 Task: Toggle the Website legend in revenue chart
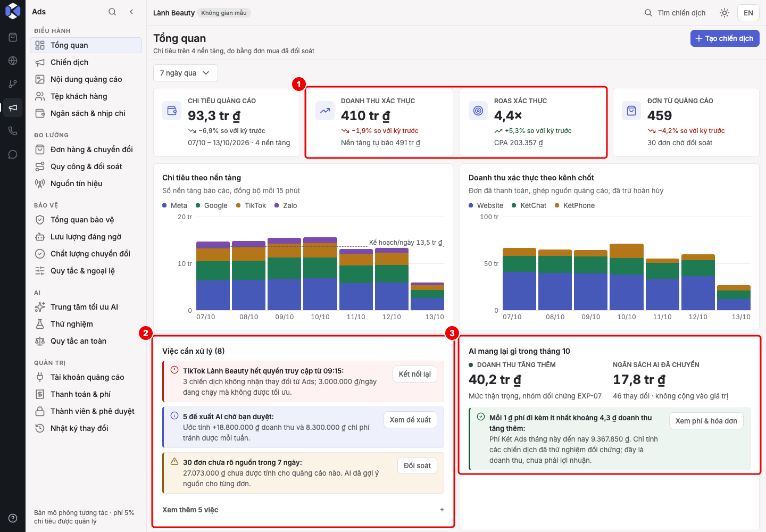(x=486, y=205)
